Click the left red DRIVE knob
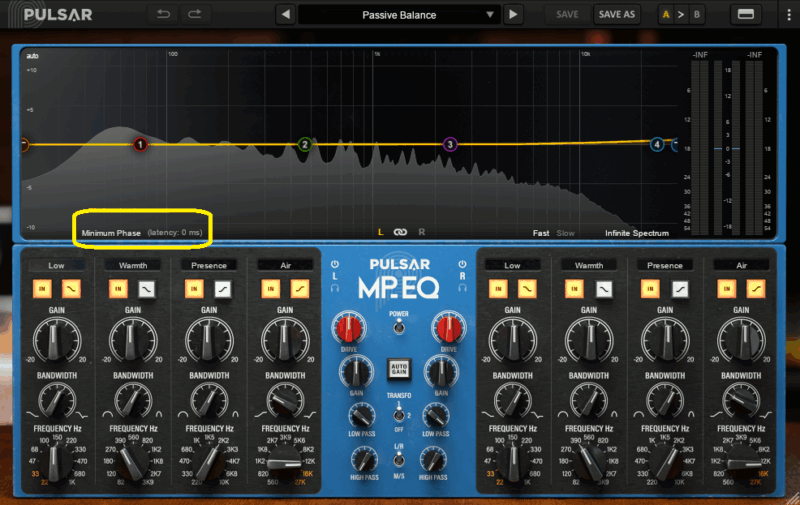Image resolution: width=800 pixels, height=505 pixels. point(350,326)
